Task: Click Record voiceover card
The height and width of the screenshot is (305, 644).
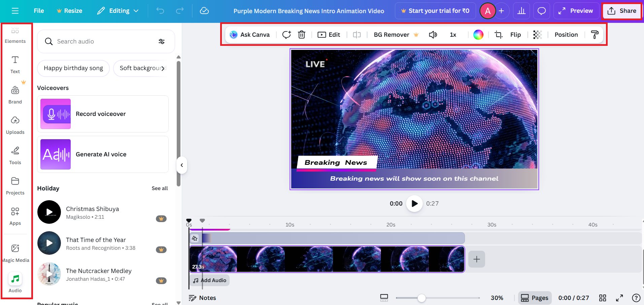Action: [x=103, y=114]
